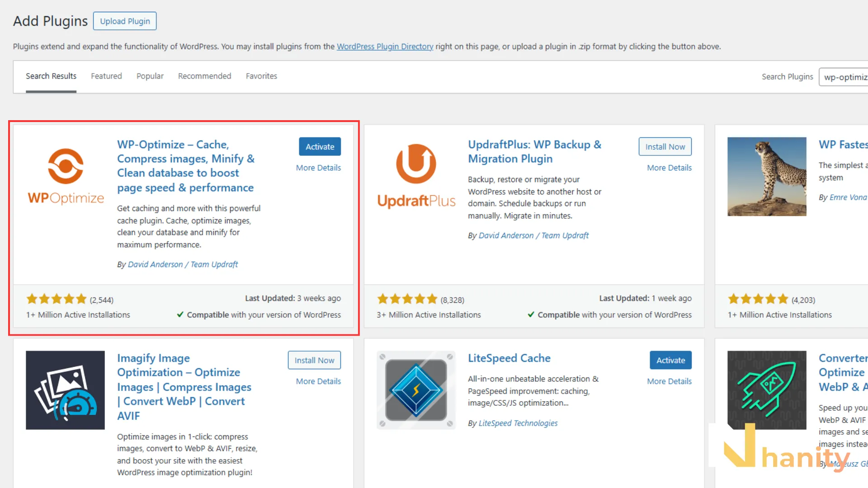
Task: Click the LiteSpeed Cache diamond icon
Action: click(x=416, y=390)
